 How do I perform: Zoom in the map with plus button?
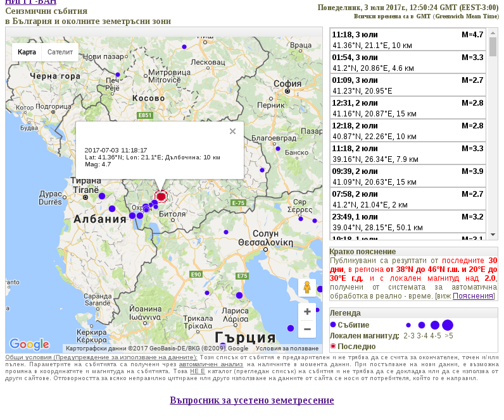point(307,311)
